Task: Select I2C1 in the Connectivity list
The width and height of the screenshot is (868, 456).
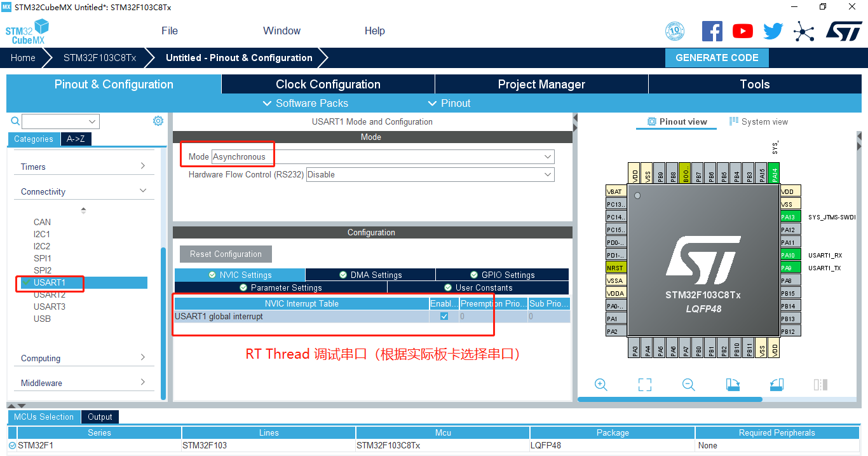Action: [42, 234]
